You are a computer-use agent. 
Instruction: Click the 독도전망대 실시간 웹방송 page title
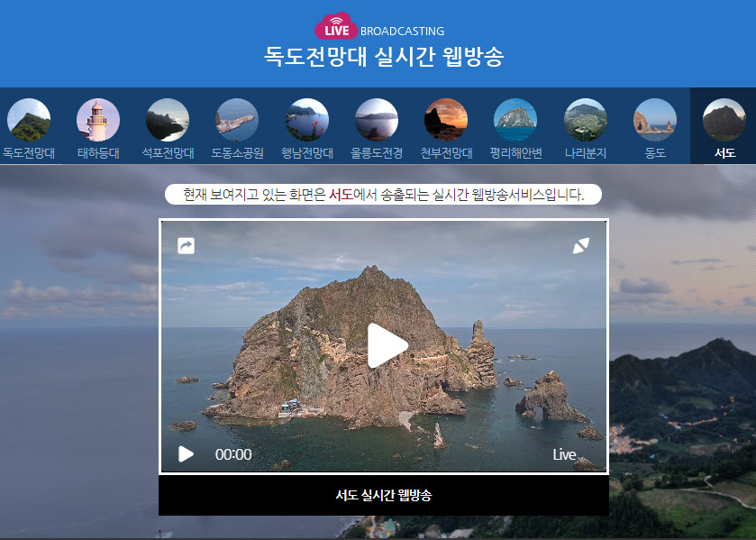point(384,57)
